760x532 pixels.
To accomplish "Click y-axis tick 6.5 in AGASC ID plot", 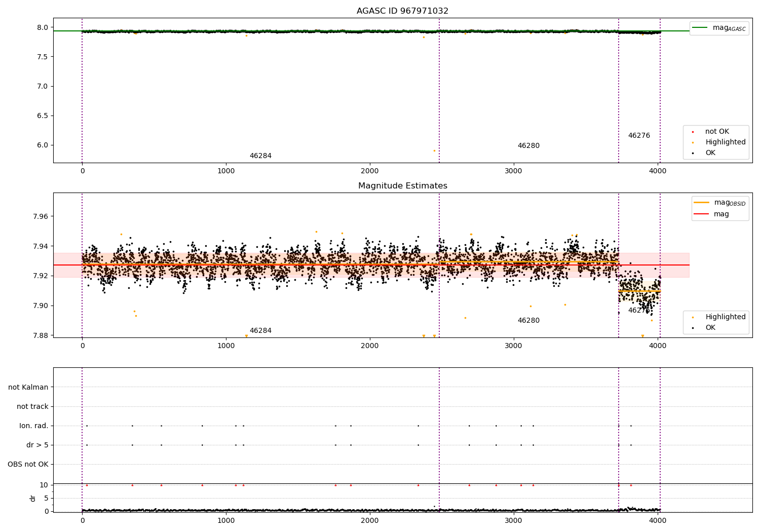I will (x=42, y=116).
